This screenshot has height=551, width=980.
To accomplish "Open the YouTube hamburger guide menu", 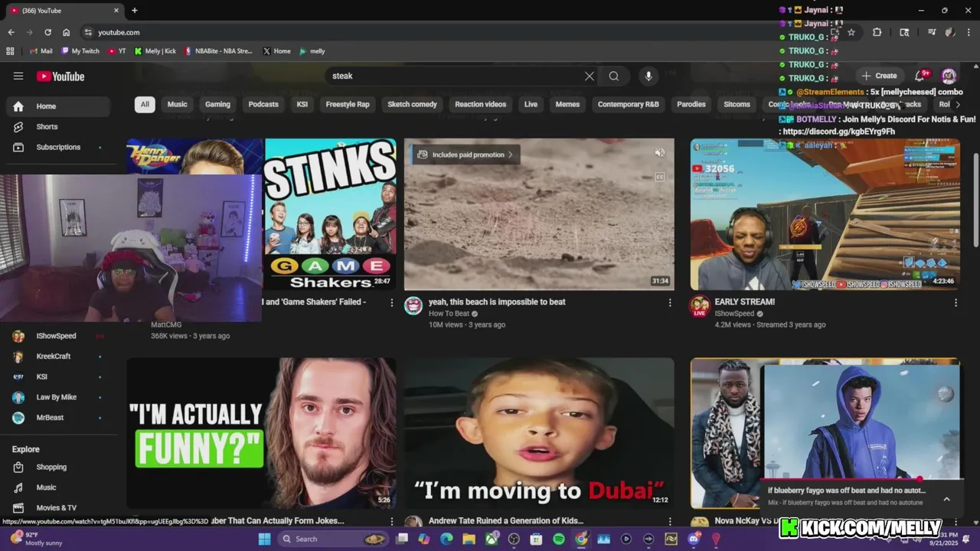I will tap(18, 76).
